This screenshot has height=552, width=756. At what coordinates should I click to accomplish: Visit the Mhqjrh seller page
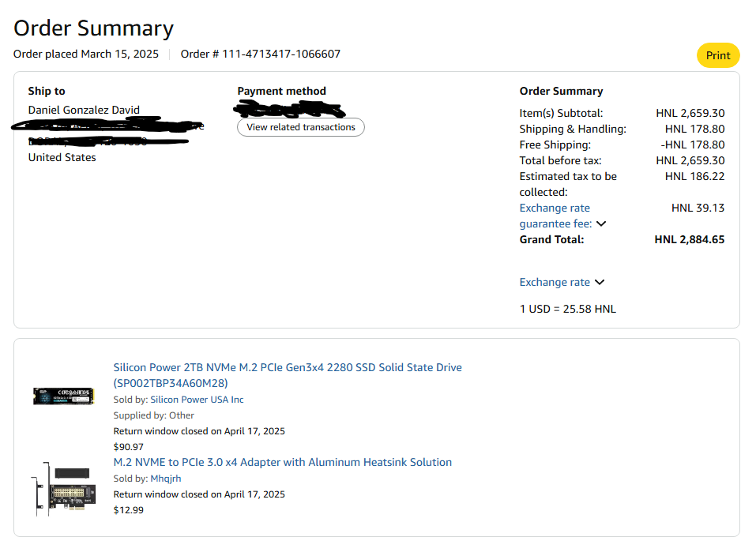pyautogui.click(x=166, y=479)
